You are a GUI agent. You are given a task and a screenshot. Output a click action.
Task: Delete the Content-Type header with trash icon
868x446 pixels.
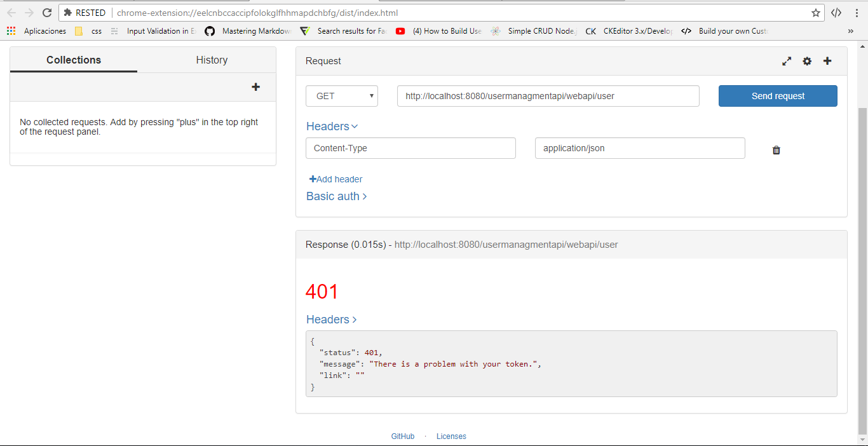pyautogui.click(x=776, y=149)
